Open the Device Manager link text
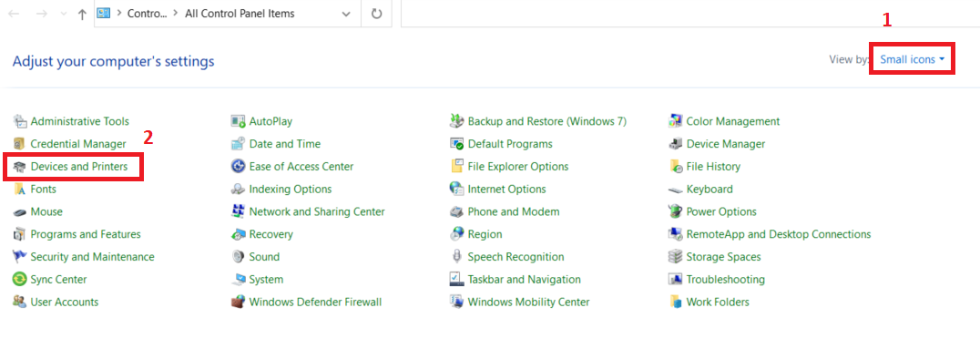 [725, 144]
